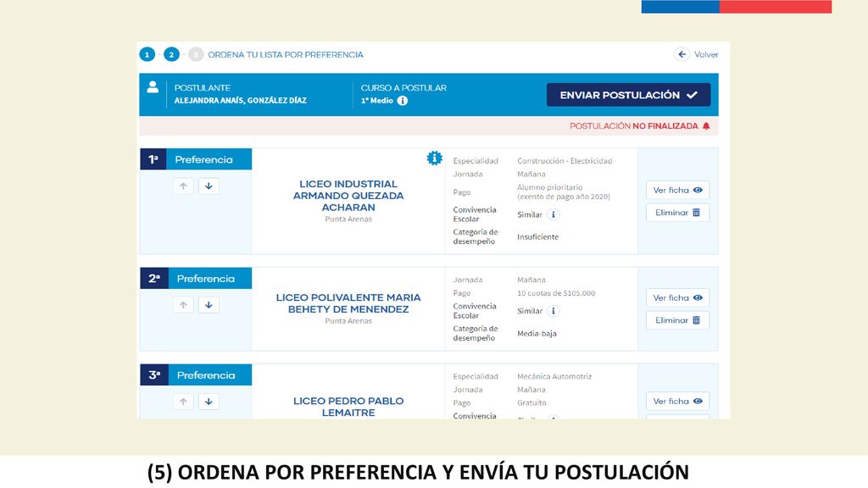Viewport: 868px width, 488px height.
Task: Eliminar Liceo Industrial Armando Quezada Acharan
Action: [677, 213]
